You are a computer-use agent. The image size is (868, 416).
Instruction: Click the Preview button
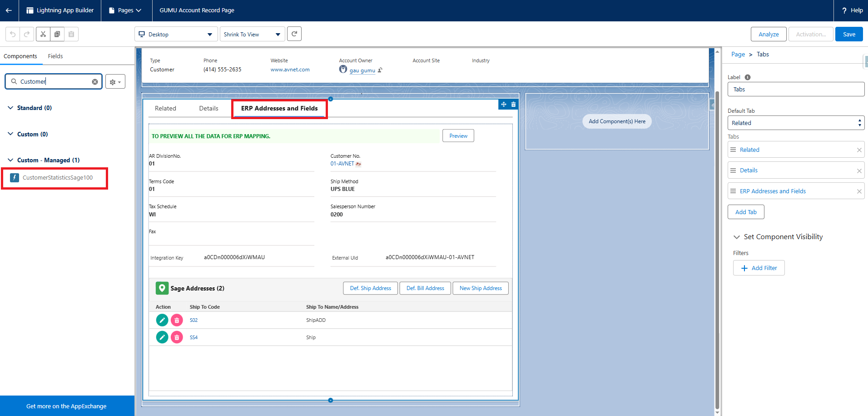click(458, 136)
